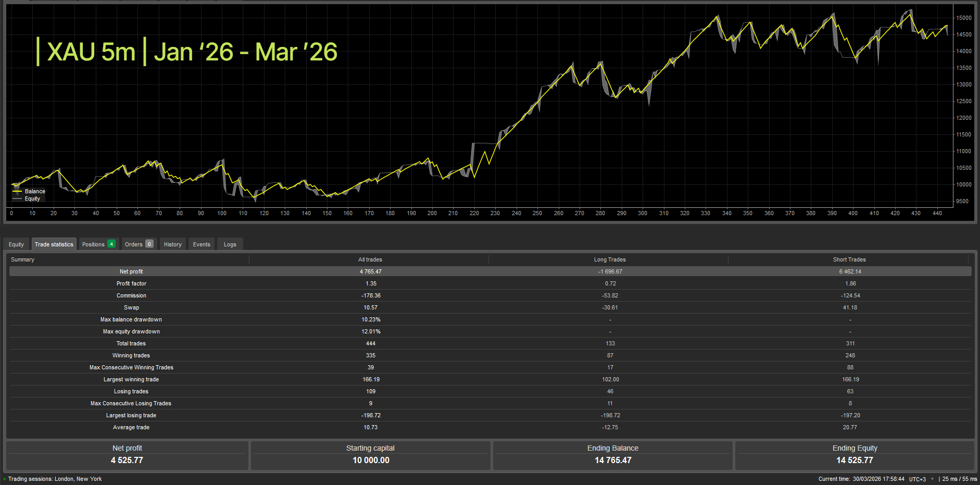The height and width of the screenshot is (485, 980).
Task: Click the Ending Balance value 14 765.47
Action: coord(613,460)
